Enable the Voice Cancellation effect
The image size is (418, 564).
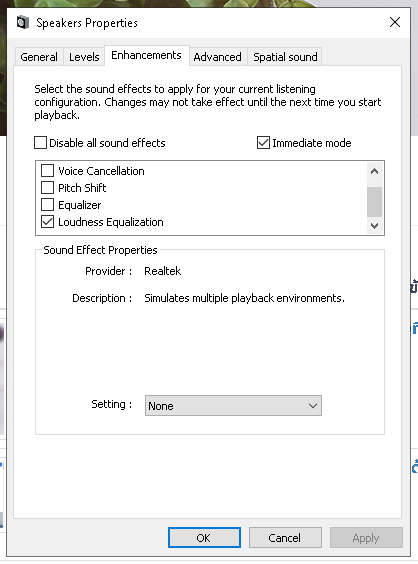click(47, 170)
